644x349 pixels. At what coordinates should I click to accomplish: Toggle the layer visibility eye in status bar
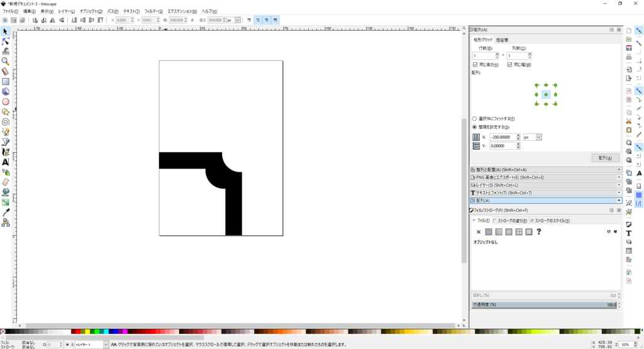(67, 345)
